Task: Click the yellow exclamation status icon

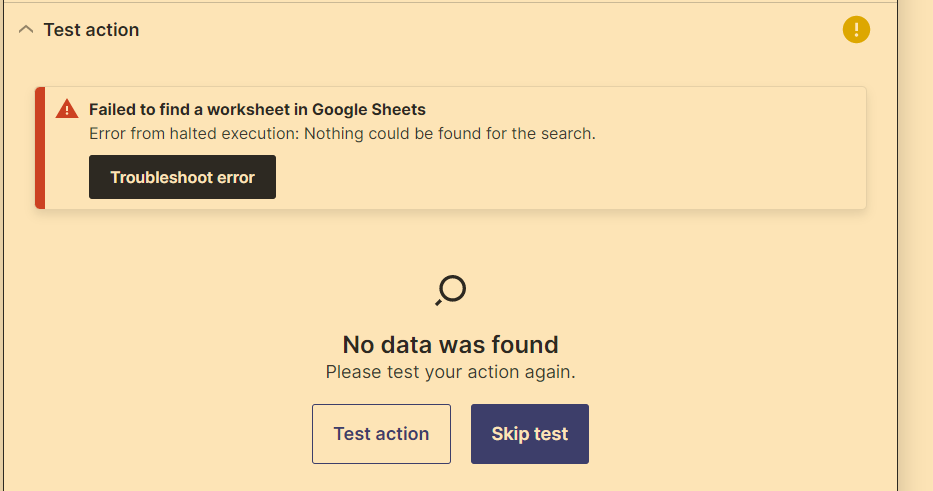Action: pos(856,29)
